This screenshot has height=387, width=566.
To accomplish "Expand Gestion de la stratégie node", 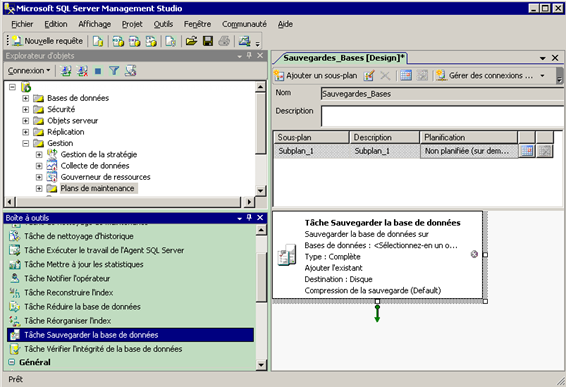I will point(39,155).
